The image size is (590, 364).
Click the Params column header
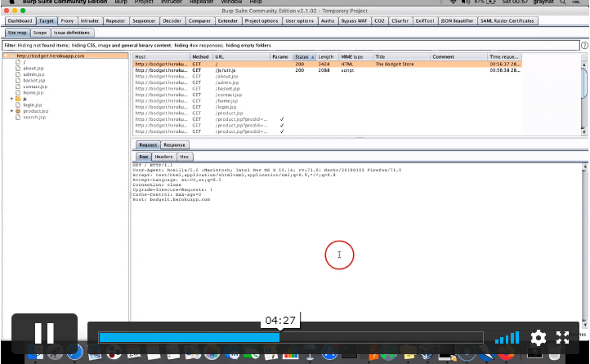point(281,57)
